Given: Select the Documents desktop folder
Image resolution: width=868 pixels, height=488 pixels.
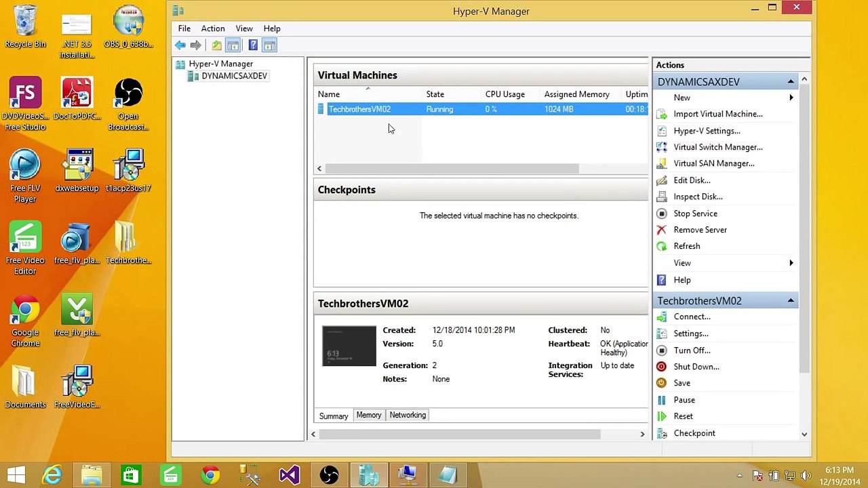Looking at the screenshot, I should pos(25,388).
